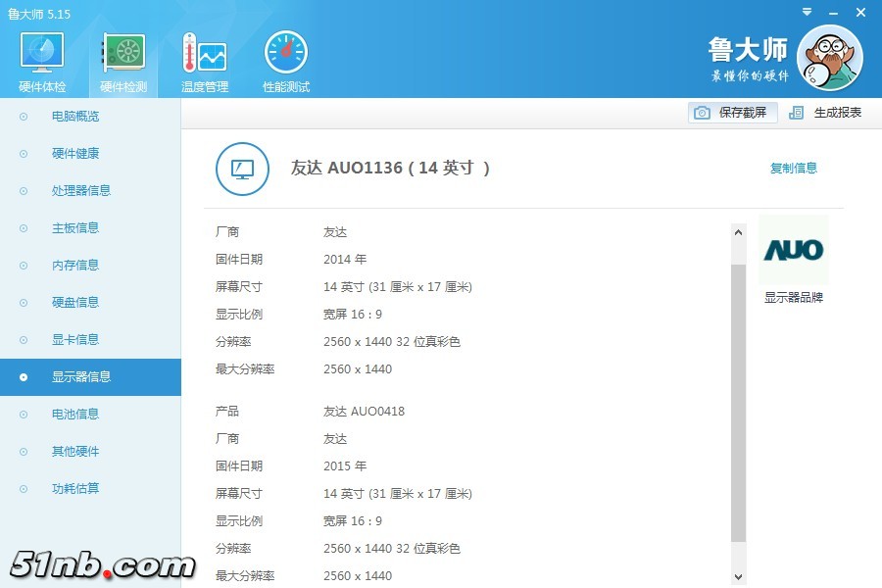
Task: Click the heading 友达 AUO1136 (14 英寸)
Action: (x=390, y=168)
